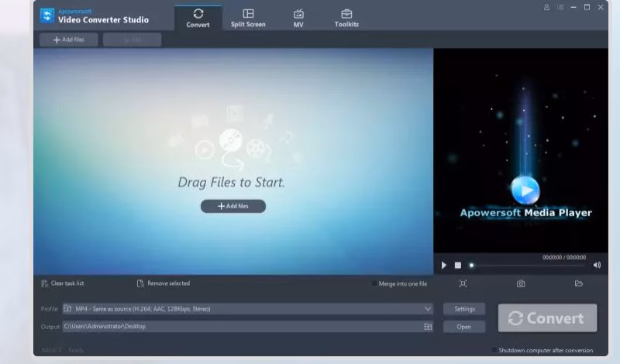
Task: Play the video in the media player
Action: [x=443, y=265]
